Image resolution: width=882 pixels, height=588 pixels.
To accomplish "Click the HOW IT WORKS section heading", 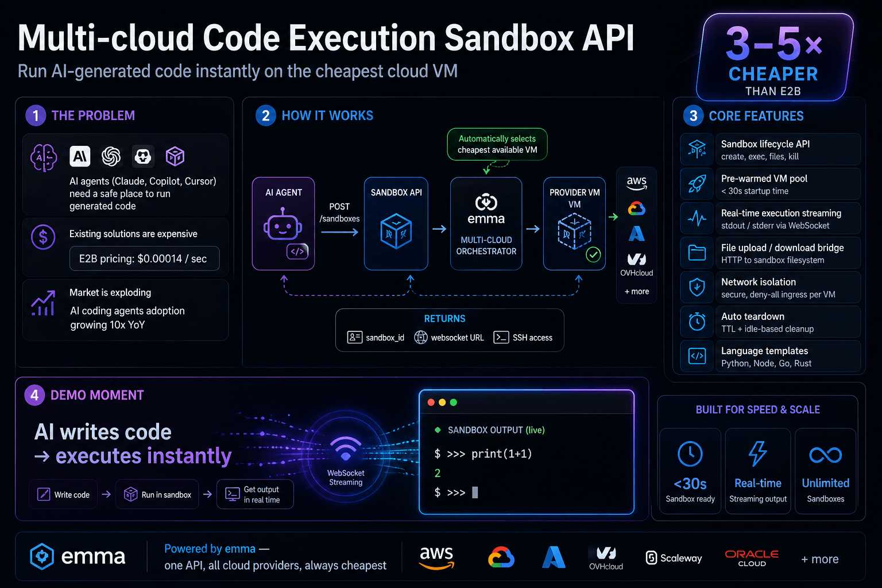I will (327, 115).
